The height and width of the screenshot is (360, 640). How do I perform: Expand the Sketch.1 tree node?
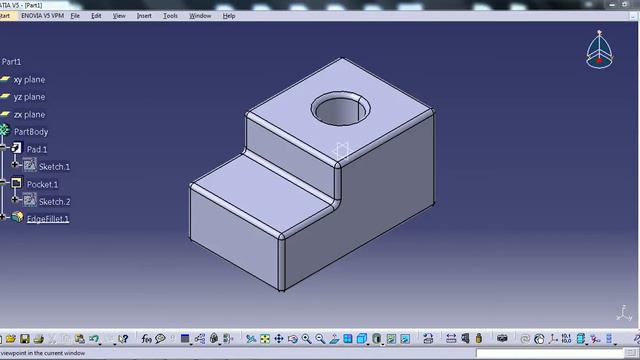15,164
